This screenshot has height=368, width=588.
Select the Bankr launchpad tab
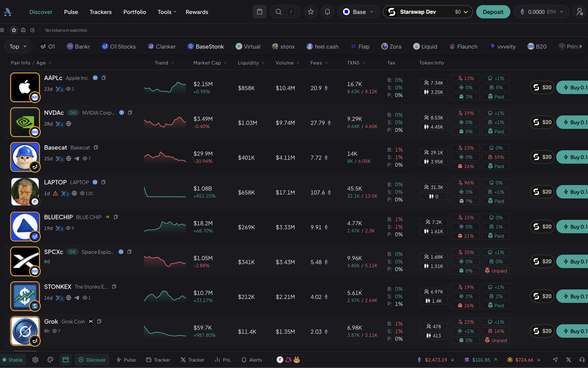point(79,46)
